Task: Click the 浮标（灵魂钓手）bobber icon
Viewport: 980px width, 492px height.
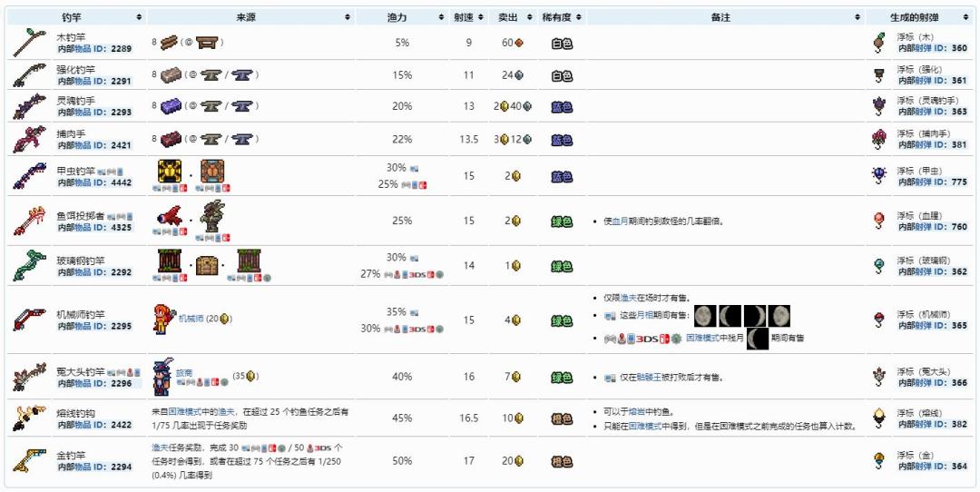Action: [x=879, y=106]
